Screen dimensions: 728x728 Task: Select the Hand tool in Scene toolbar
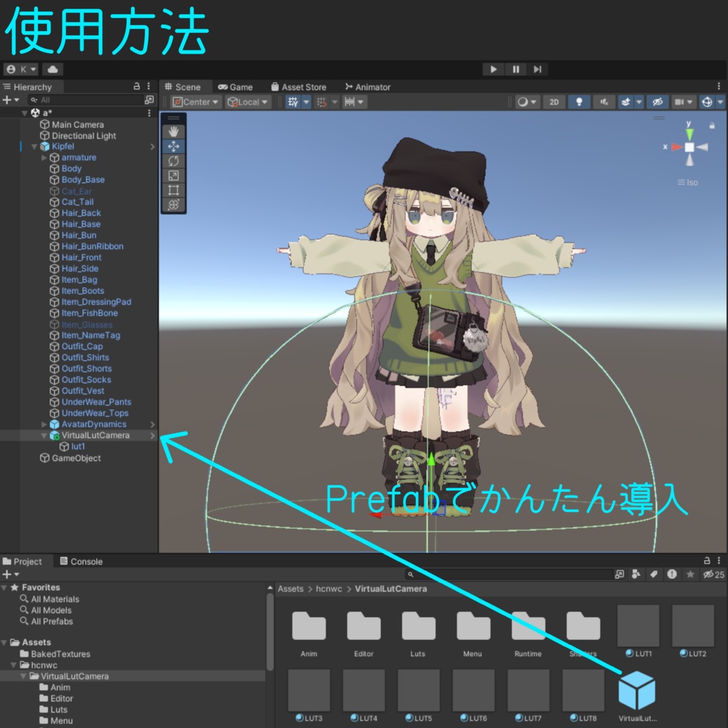tap(173, 130)
